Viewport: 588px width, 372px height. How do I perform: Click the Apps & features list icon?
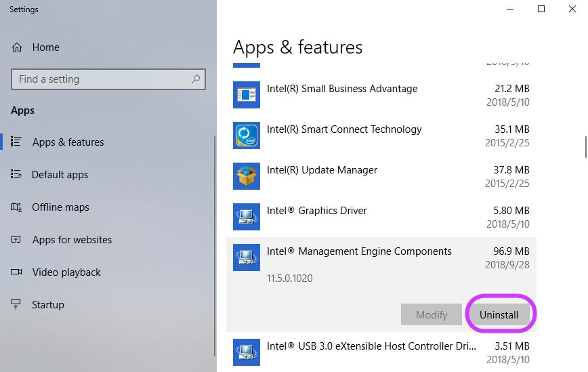coord(16,142)
